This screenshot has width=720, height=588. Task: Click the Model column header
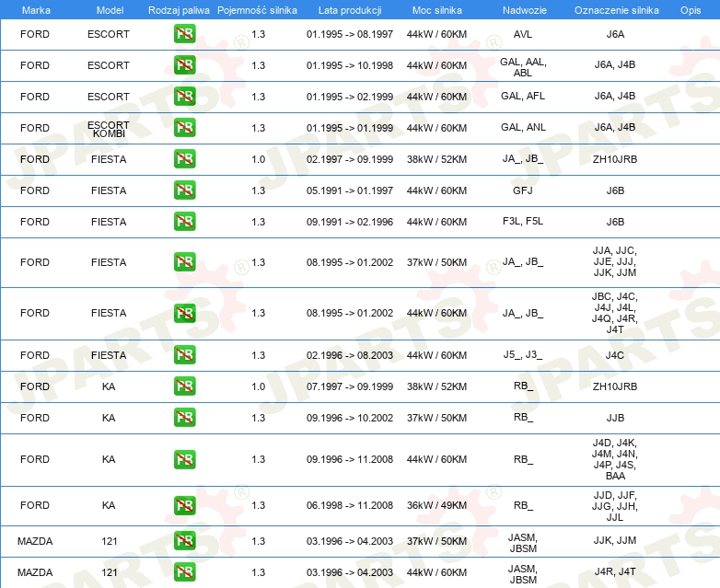110,10
